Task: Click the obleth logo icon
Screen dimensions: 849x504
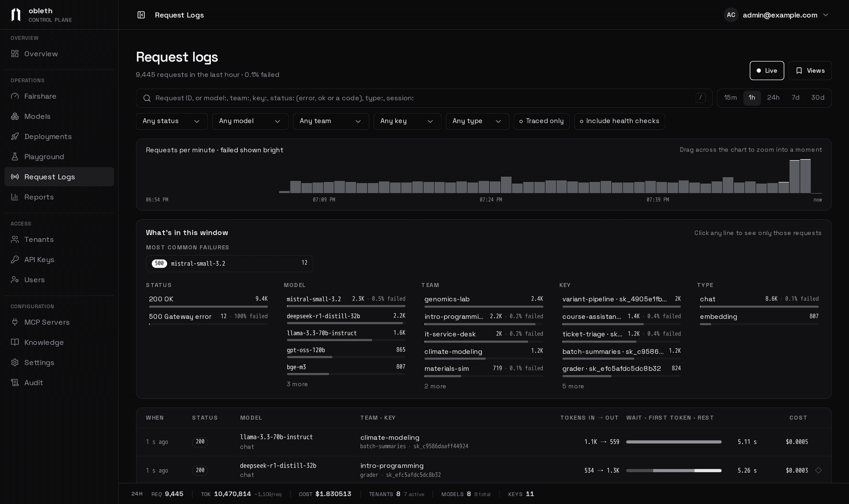Action: (x=16, y=15)
